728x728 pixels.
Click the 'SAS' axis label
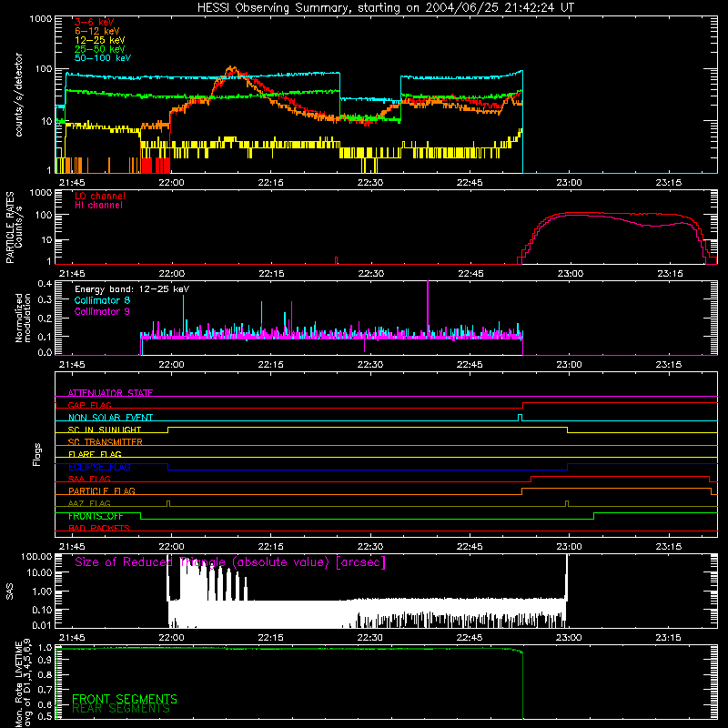click(x=10, y=591)
